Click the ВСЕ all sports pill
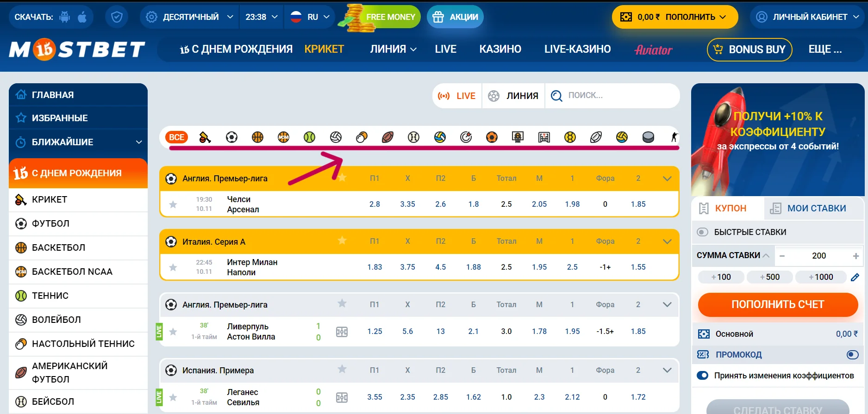The image size is (868, 414). (176, 137)
